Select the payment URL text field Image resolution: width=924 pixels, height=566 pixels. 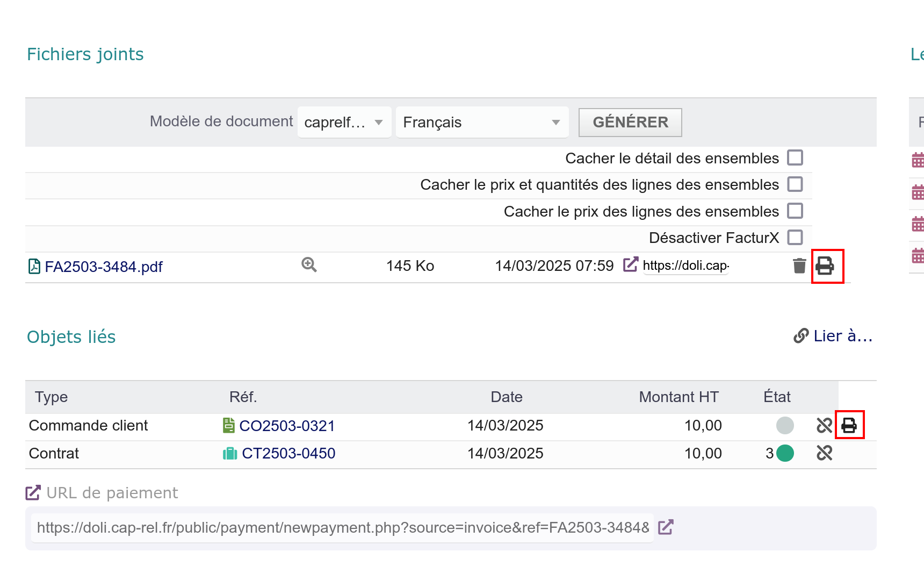(x=343, y=528)
